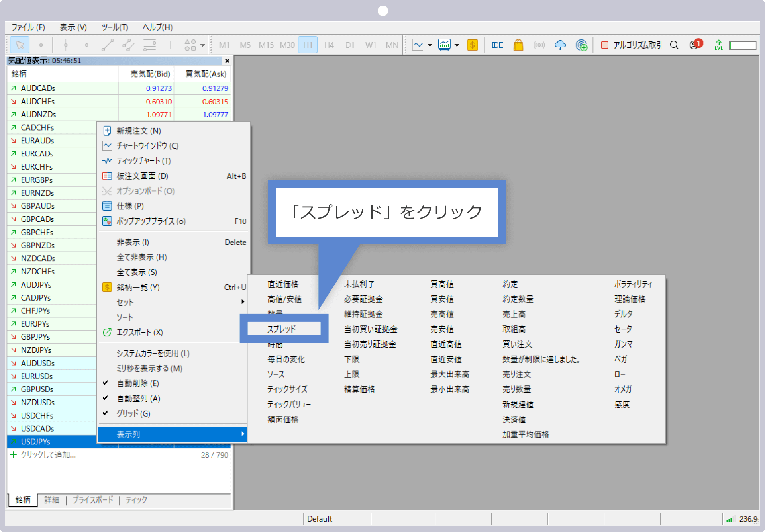Select the horizontal line drawing tool

tap(86, 45)
